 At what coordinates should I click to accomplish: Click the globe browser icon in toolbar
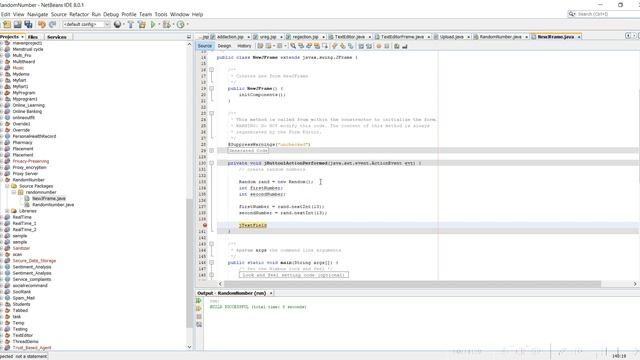click(x=118, y=25)
